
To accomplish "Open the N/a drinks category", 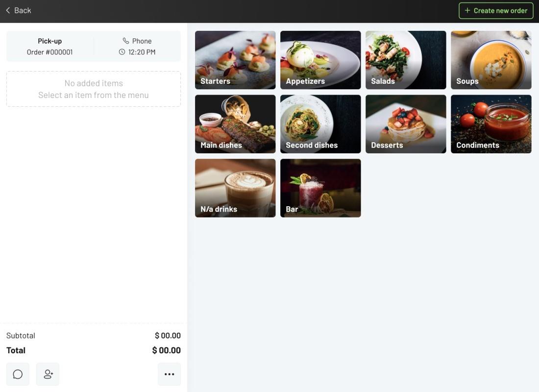I will 235,188.
